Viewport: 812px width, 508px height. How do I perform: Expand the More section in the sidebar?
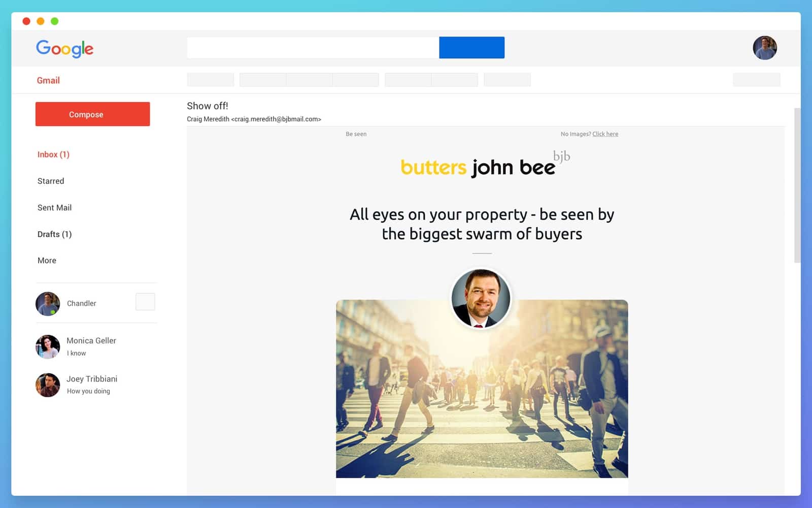click(47, 260)
